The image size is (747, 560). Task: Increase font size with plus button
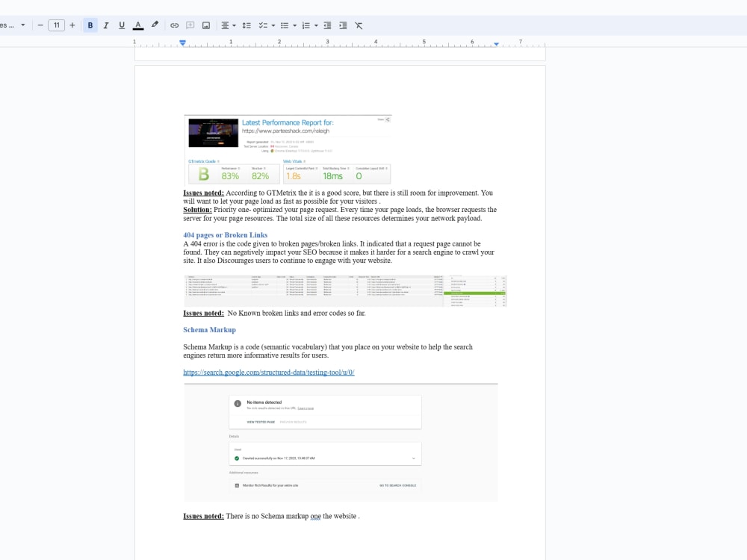(x=72, y=25)
